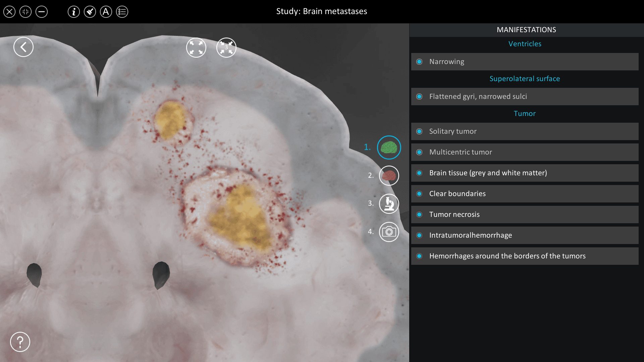Toggle the Narrowing radio bullet
Image resolution: width=644 pixels, height=362 pixels.
tap(419, 62)
